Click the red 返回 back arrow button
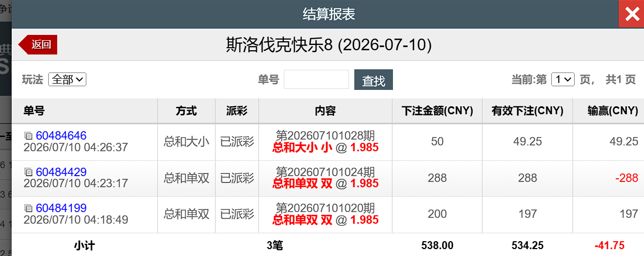 [x=38, y=44]
